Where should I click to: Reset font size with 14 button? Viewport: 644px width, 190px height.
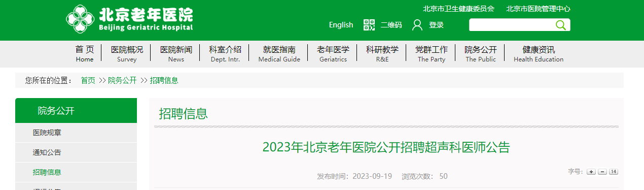(614, 172)
